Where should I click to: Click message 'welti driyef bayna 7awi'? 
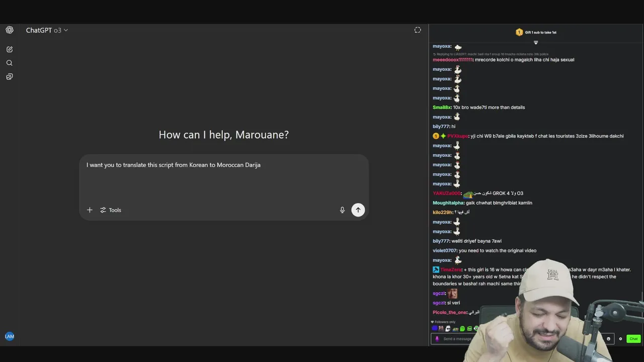coord(476,241)
